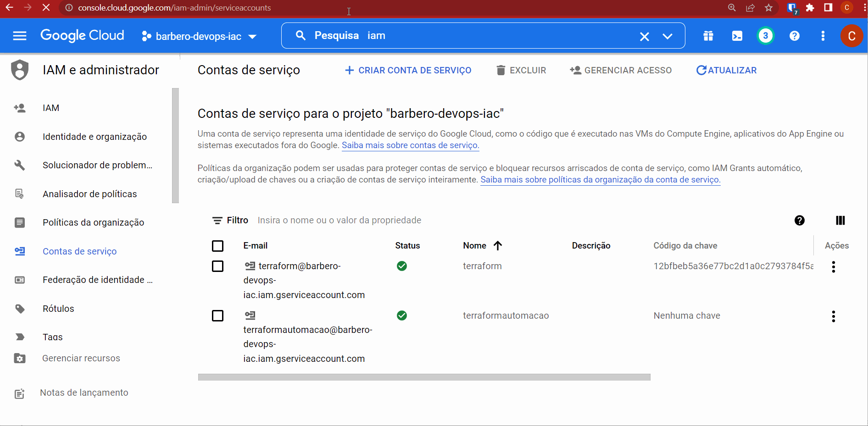This screenshot has height=426, width=868.
Task: Click the EXCLUIR trash button
Action: [x=521, y=70]
